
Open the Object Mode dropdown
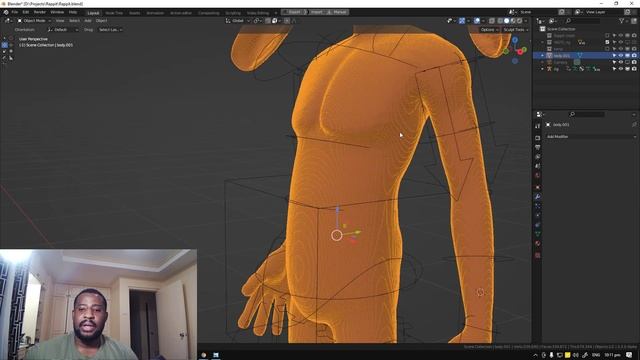(x=34, y=20)
